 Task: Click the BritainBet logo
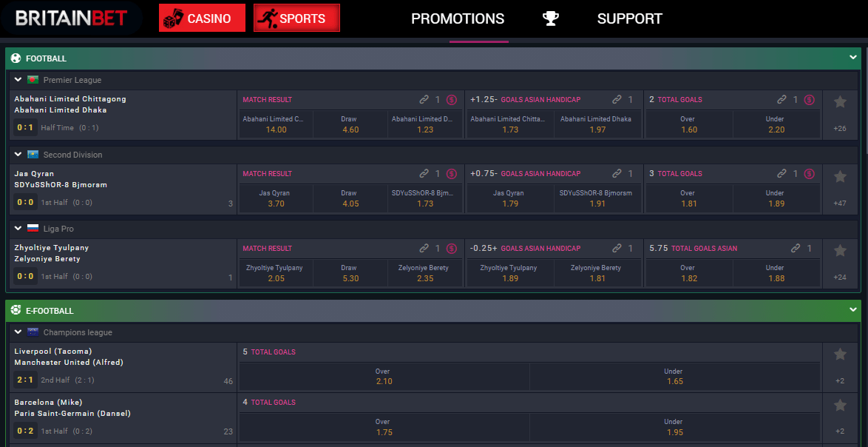pyautogui.click(x=72, y=19)
